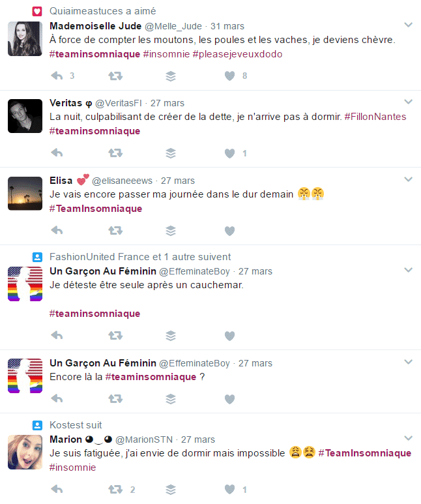Open the Quiaimeastuces a aimé label
421x504 pixels.
pyautogui.click(x=102, y=11)
